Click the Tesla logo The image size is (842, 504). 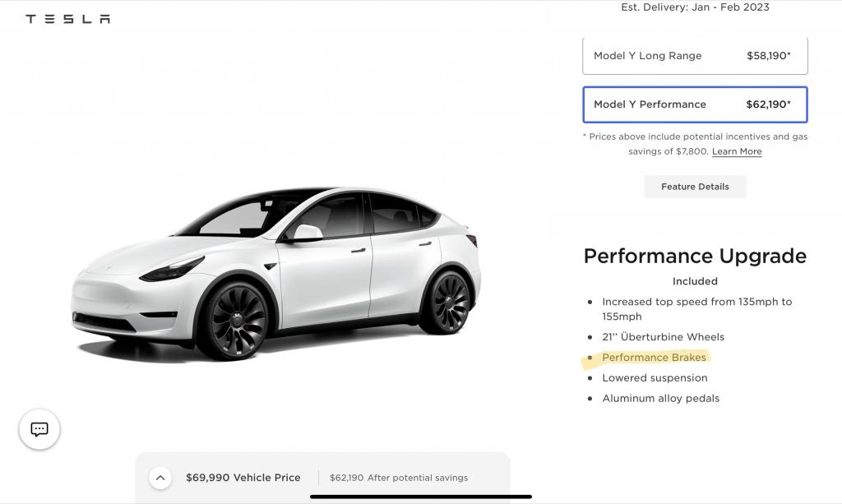[x=67, y=19]
